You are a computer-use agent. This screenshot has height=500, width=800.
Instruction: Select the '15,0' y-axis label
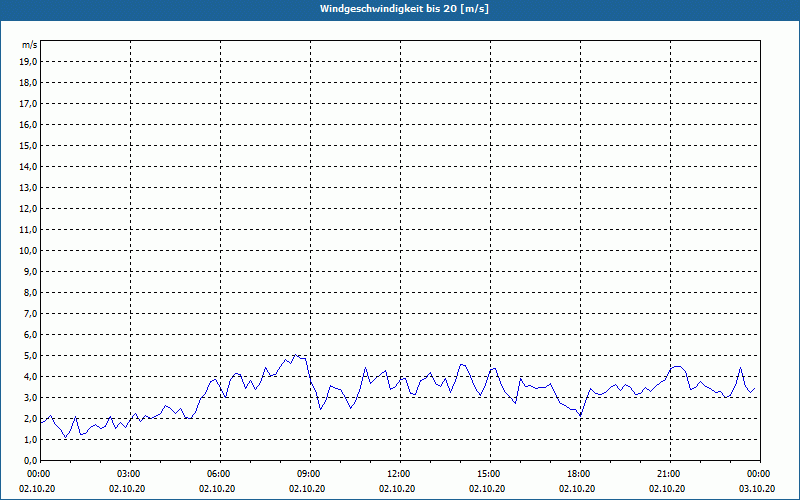(28, 145)
